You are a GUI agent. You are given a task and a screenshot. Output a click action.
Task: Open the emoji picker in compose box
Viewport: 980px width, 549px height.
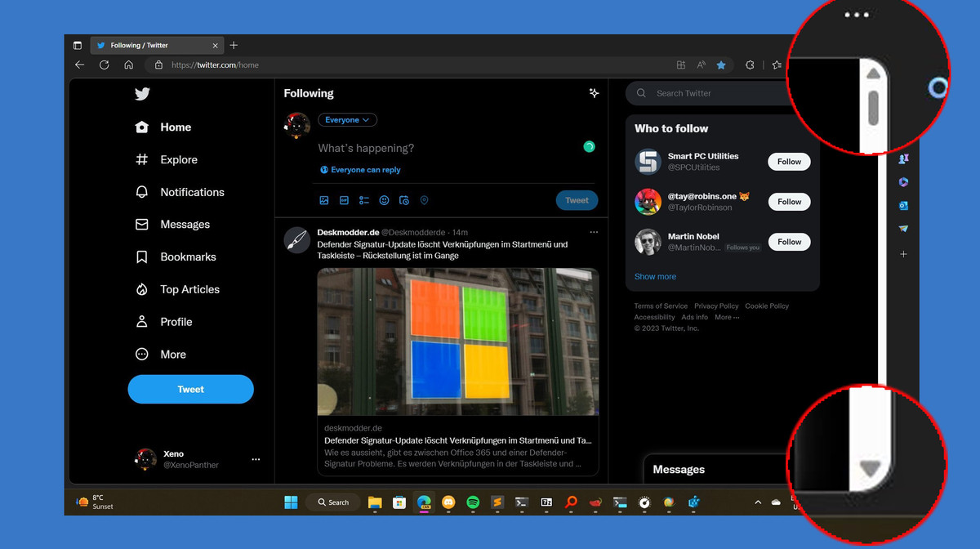point(384,200)
